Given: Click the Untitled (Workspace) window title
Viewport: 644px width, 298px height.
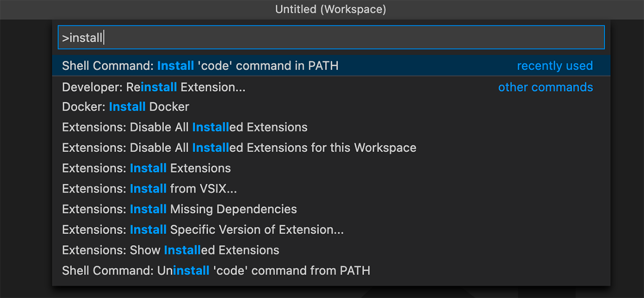Looking at the screenshot, I should (x=331, y=9).
